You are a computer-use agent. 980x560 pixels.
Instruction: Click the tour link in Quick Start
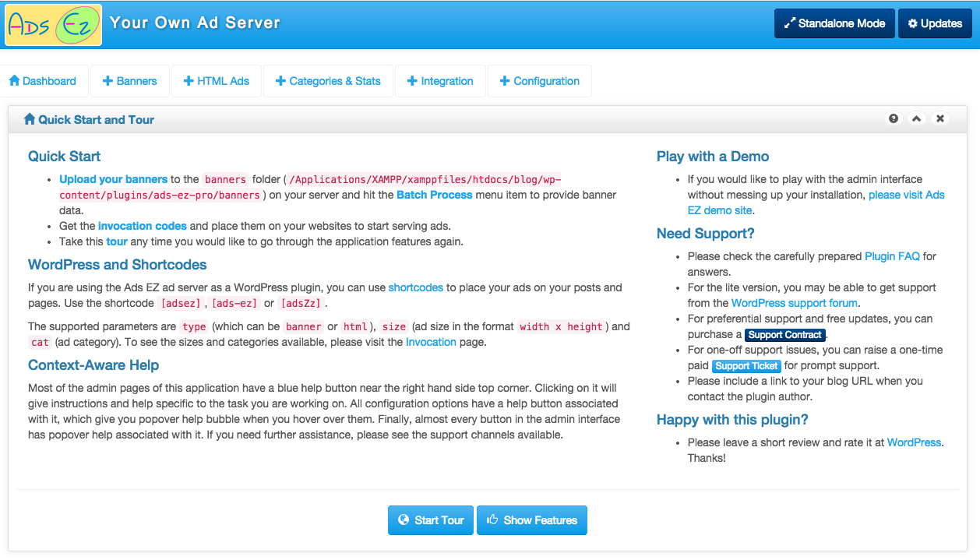click(x=117, y=241)
